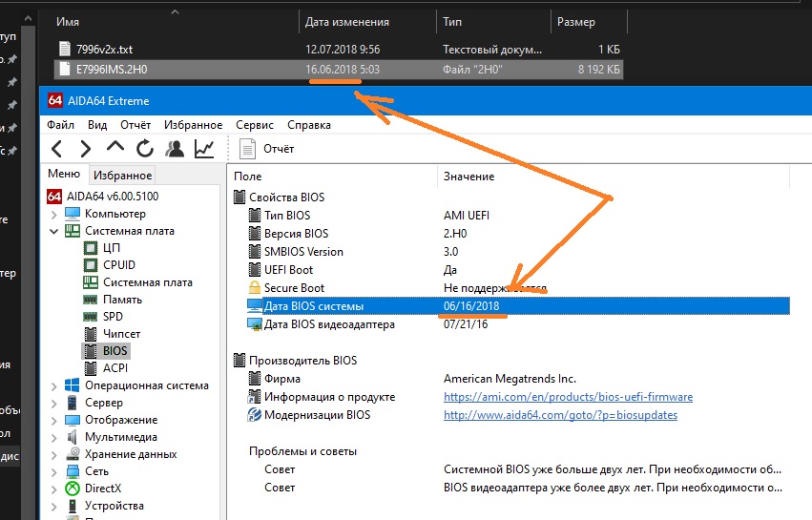The image size is (812, 520).
Task: Open the Сервис menu
Action: pos(254,125)
